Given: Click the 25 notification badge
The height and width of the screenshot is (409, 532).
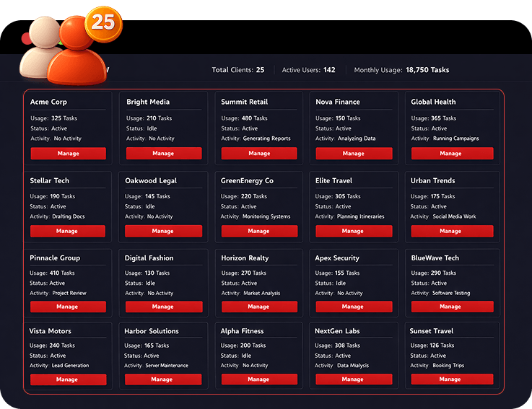Looking at the screenshot, I should 103,22.
